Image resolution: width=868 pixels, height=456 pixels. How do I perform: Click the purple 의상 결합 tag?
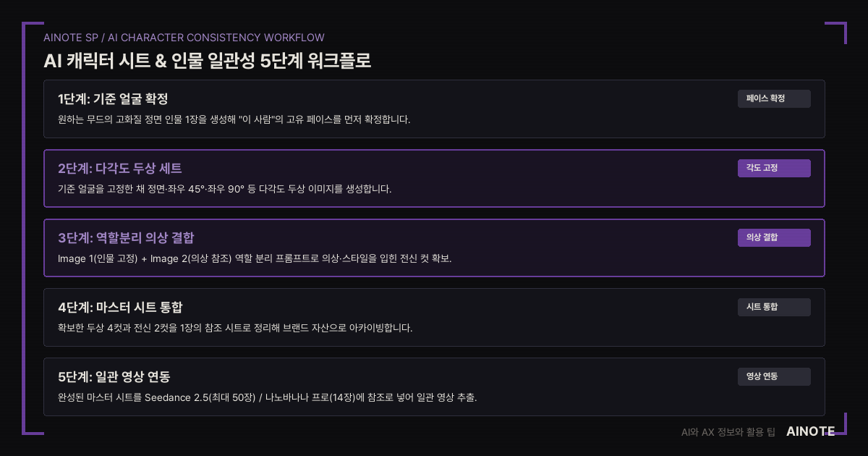pos(774,237)
